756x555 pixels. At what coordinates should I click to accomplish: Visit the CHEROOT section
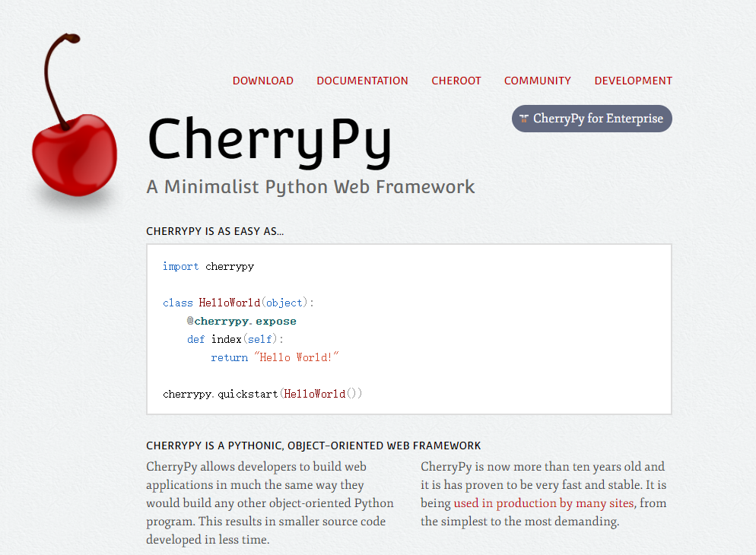click(x=456, y=81)
